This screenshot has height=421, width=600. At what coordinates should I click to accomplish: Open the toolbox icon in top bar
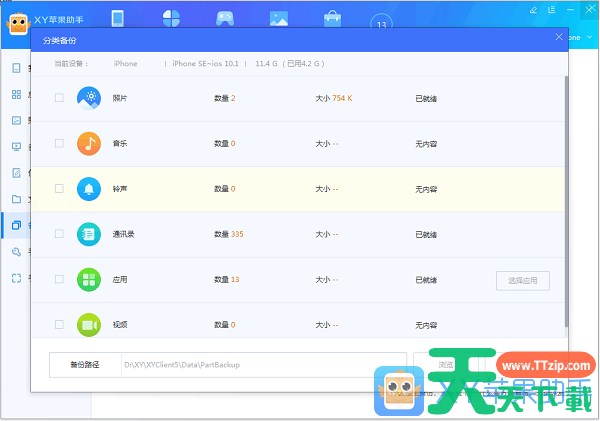click(x=332, y=18)
